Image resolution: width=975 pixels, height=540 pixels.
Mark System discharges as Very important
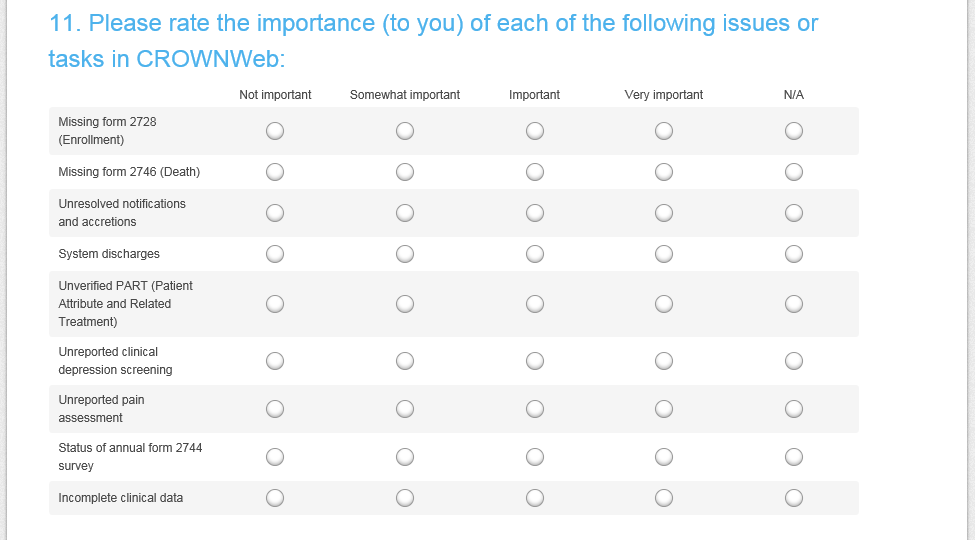[x=664, y=254]
